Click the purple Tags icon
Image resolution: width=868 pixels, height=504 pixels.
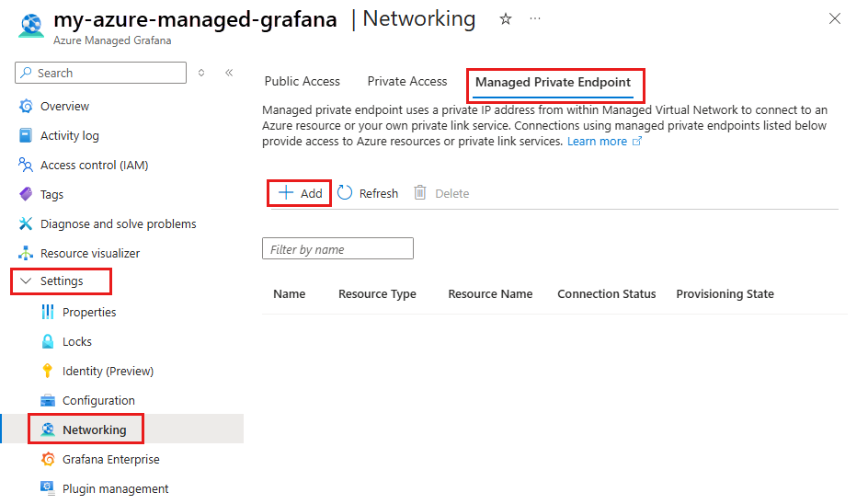pos(26,194)
